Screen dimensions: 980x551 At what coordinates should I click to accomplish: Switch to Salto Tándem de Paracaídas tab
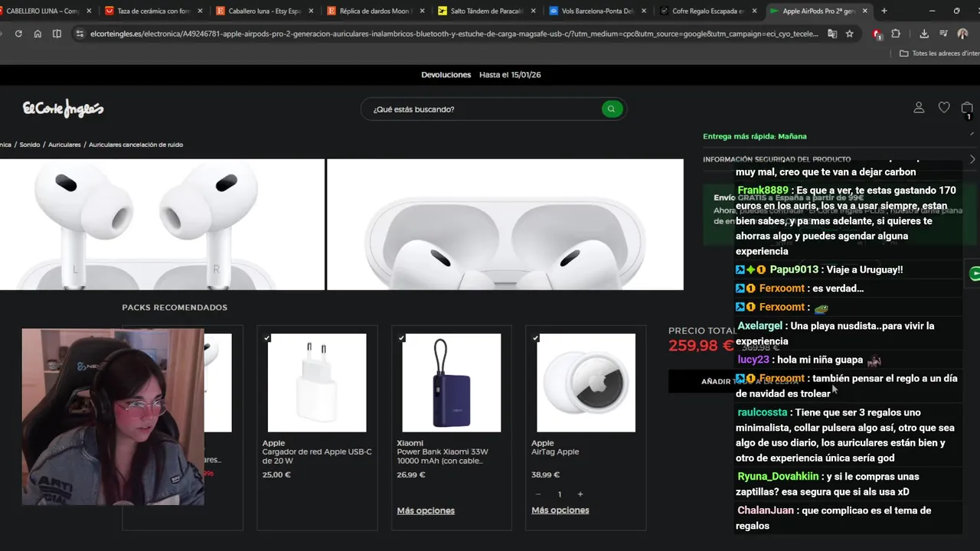(486, 11)
